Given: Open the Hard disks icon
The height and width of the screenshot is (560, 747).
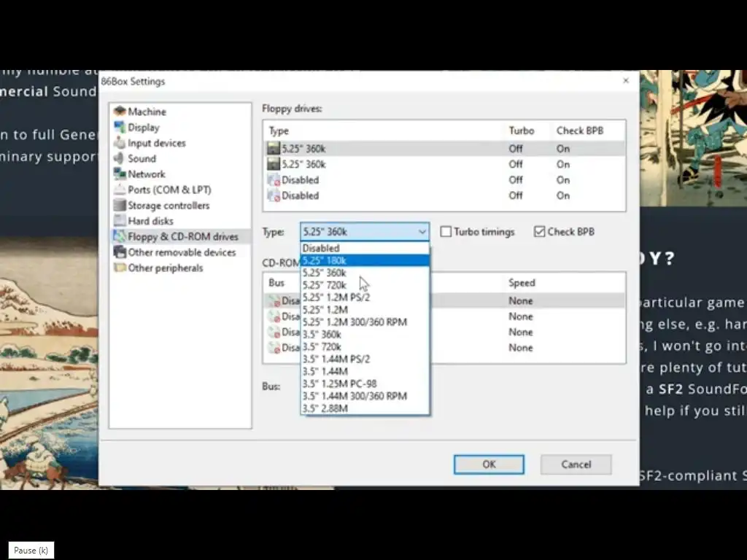Looking at the screenshot, I should pos(120,221).
